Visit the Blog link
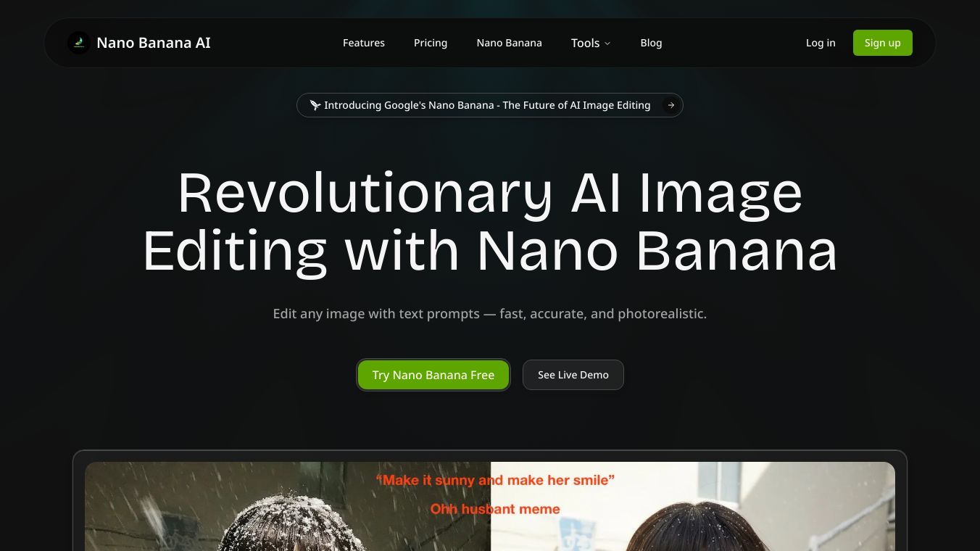Image resolution: width=980 pixels, height=551 pixels. coord(651,43)
